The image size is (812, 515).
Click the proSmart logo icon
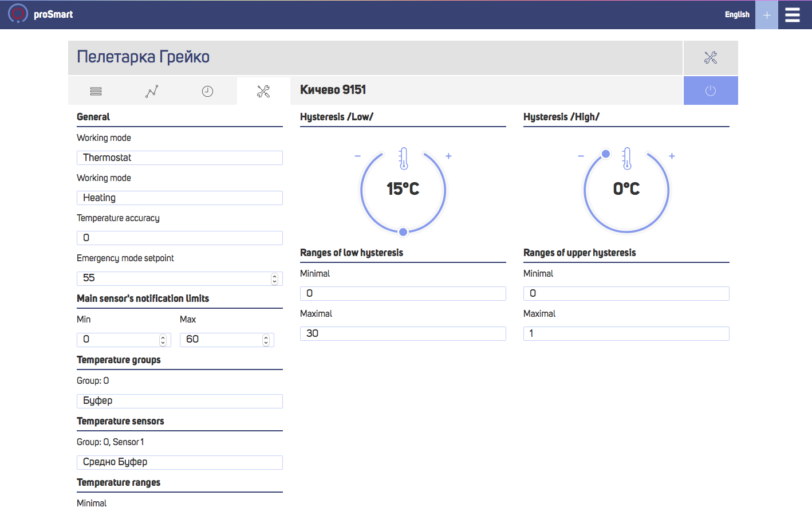click(18, 14)
